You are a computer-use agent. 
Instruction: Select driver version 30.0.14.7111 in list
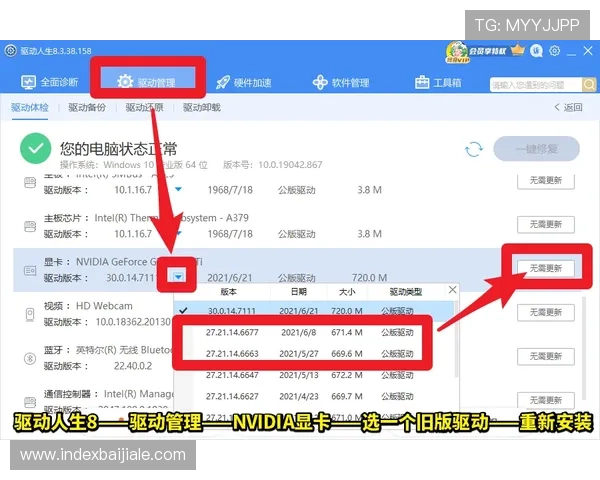[x=314, y=311]
